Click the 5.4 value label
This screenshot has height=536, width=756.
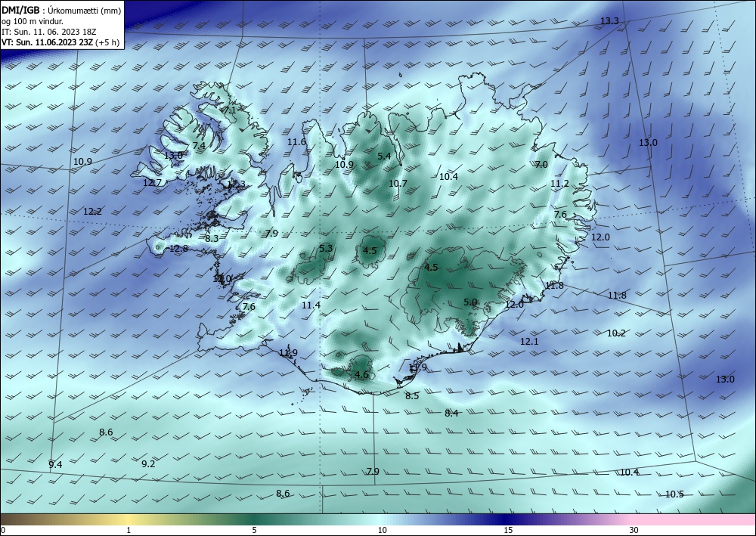[384, 156]
